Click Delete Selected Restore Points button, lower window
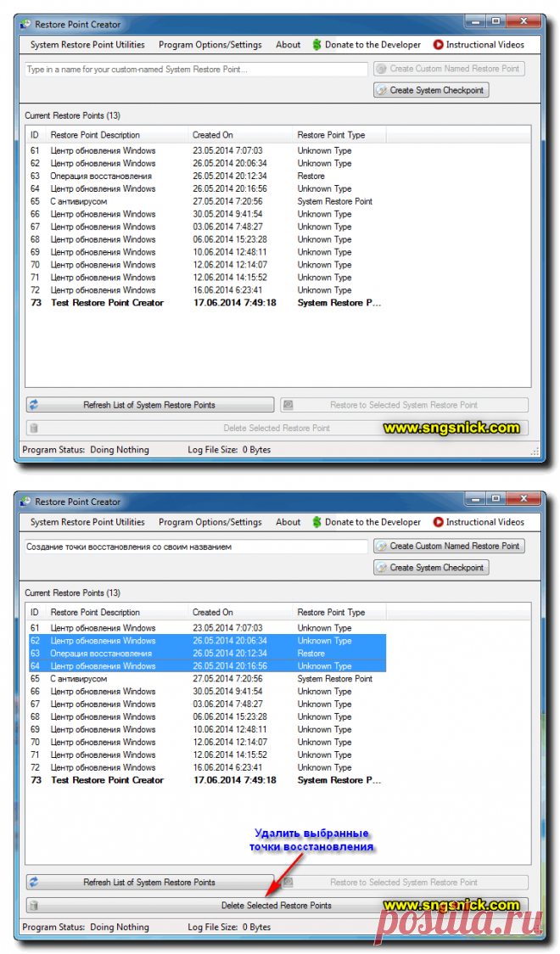The image size is (560, 954). pyautogui.click(x=277, y=906)
